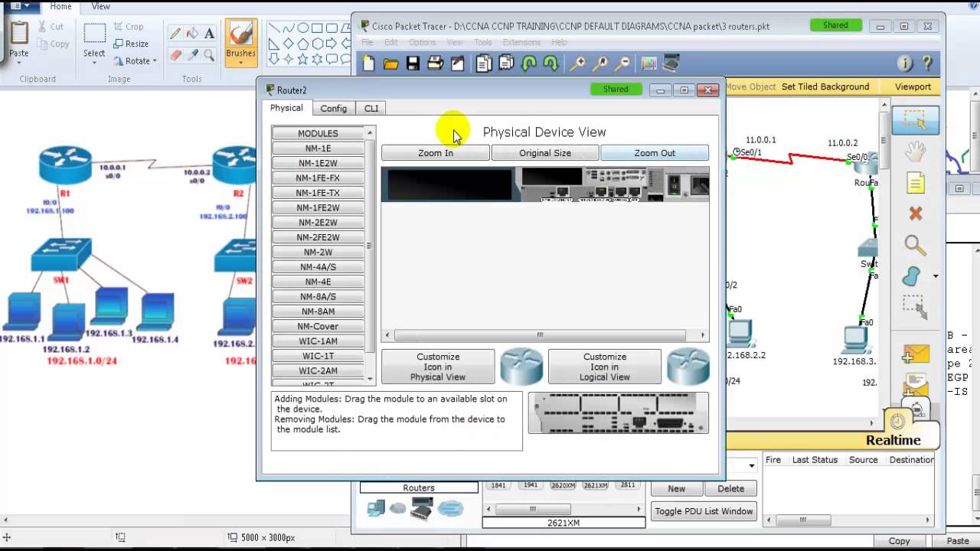Pick the Eraser tool in Paint
Image resolution: width=980 pixels, height=551 pixels.
point(175,55)
